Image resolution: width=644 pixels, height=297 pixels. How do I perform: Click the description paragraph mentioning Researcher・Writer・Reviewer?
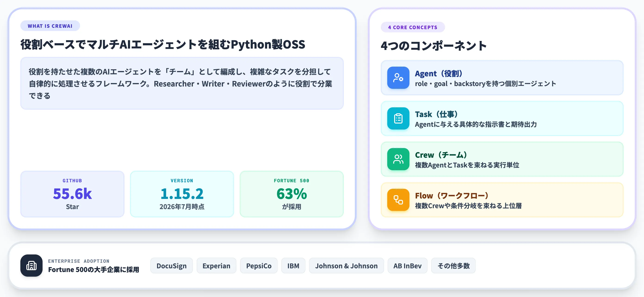[x=180, y=84]
